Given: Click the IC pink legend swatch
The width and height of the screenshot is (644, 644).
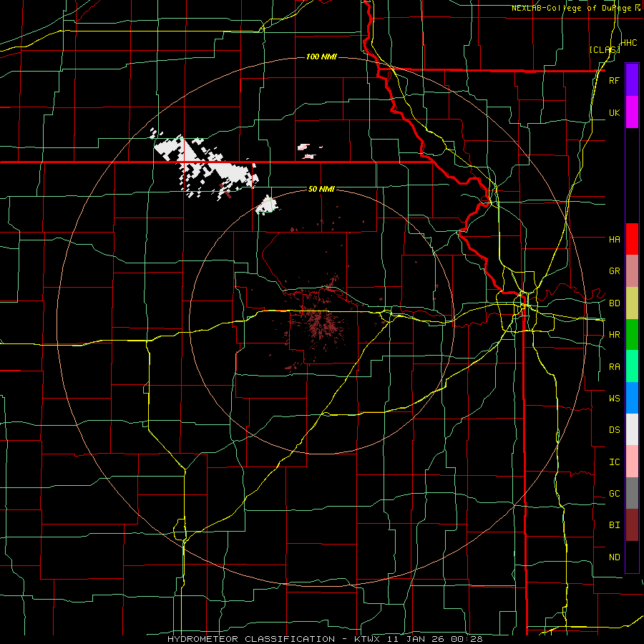Looking at the screenshot, I should pyautogui.click(x=632, y=462).
